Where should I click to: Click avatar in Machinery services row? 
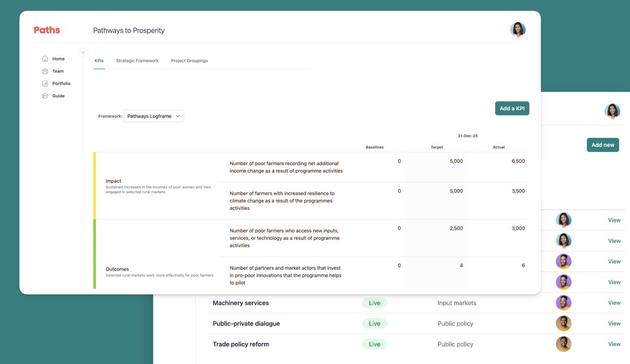tap(563, 303)
